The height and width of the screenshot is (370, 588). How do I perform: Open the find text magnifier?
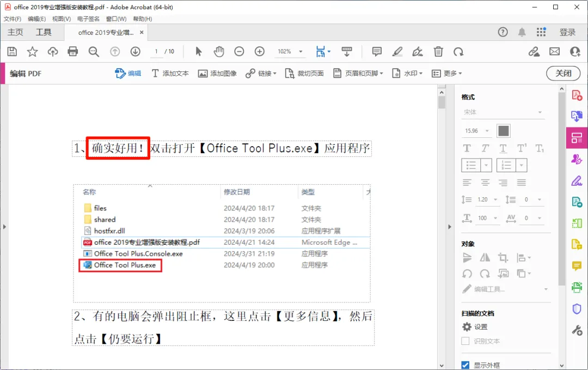coord(94,51)
